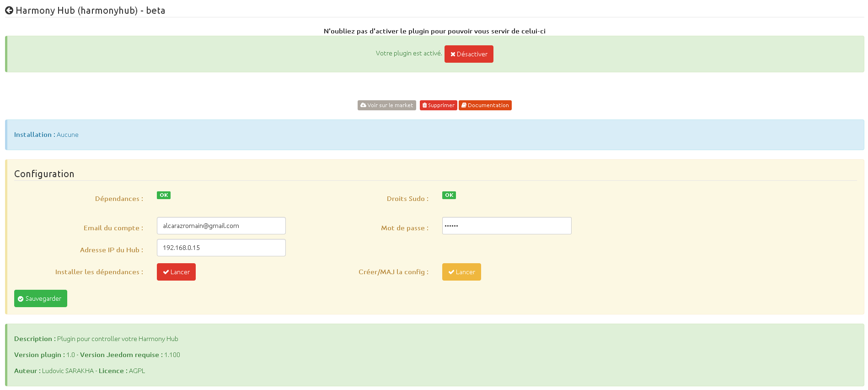Click the 'Dépendances :' label
The width and height of the screenshot is (868, 390).
(x=119, y=199)
